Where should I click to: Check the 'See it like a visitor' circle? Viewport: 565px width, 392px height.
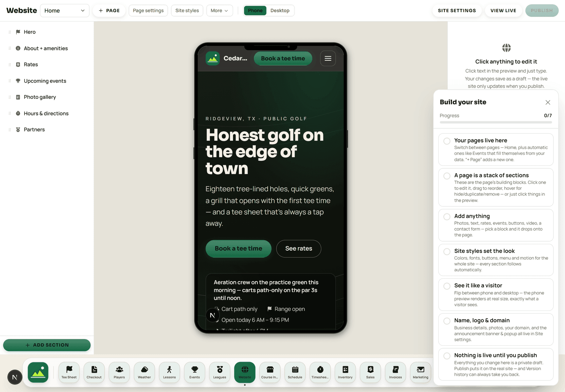(447, 286)
